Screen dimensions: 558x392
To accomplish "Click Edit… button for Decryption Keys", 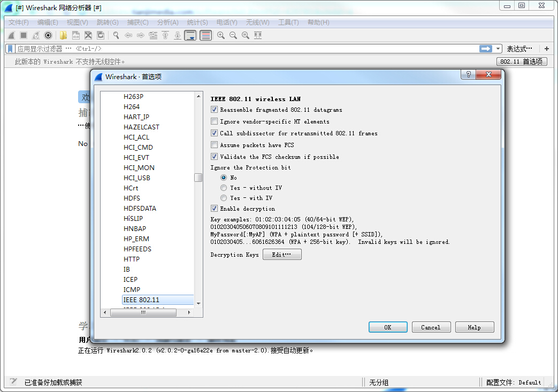I will [x=282, y=255].
